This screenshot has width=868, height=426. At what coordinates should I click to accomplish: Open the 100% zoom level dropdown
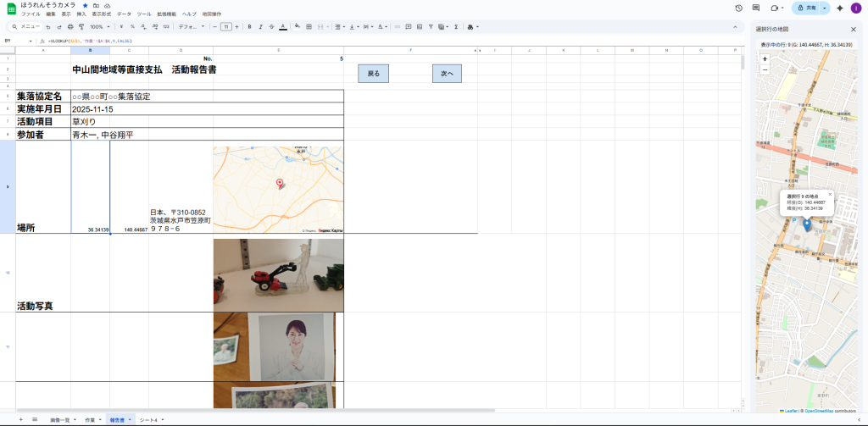coord(98,26)
